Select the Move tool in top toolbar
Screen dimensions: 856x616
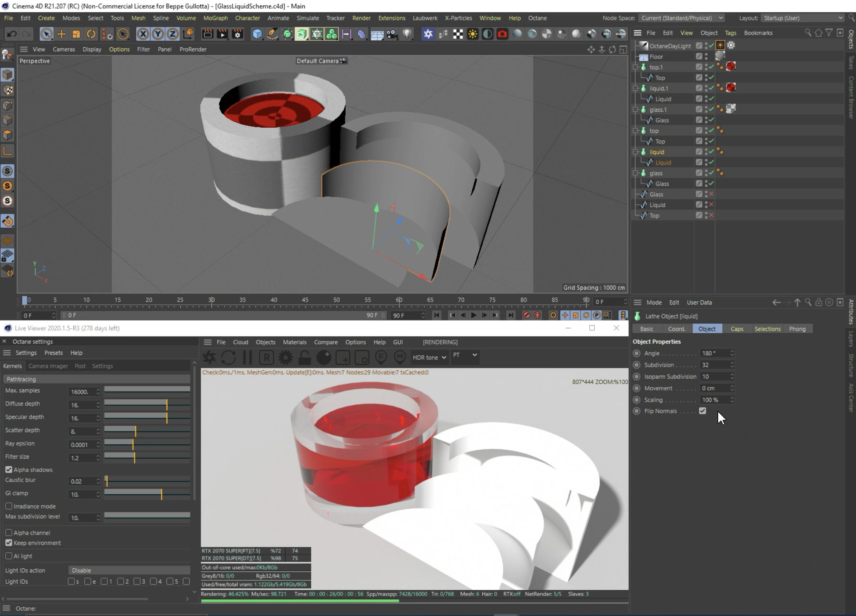61,34
